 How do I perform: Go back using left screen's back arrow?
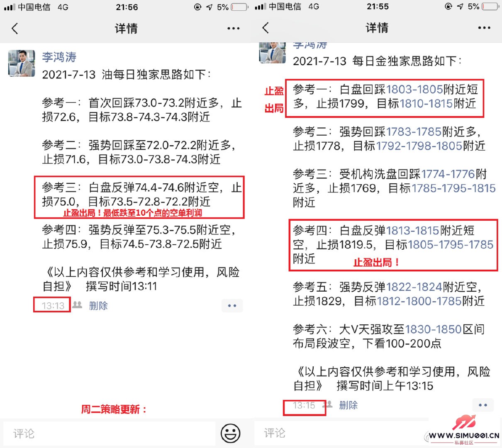pyautogui.click(x=15, y=28)
